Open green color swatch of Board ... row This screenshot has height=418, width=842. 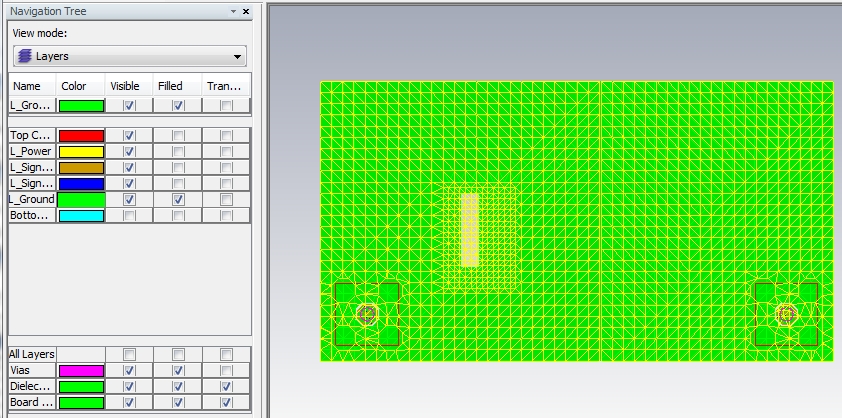tap(81, 403)
